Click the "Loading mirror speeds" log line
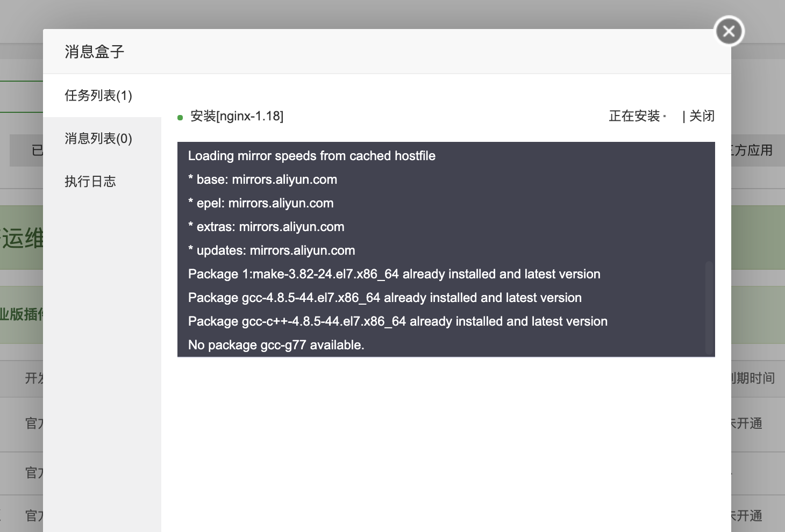Screen dimensions: 785x532 pyautogui.click(x=312, y=156)
